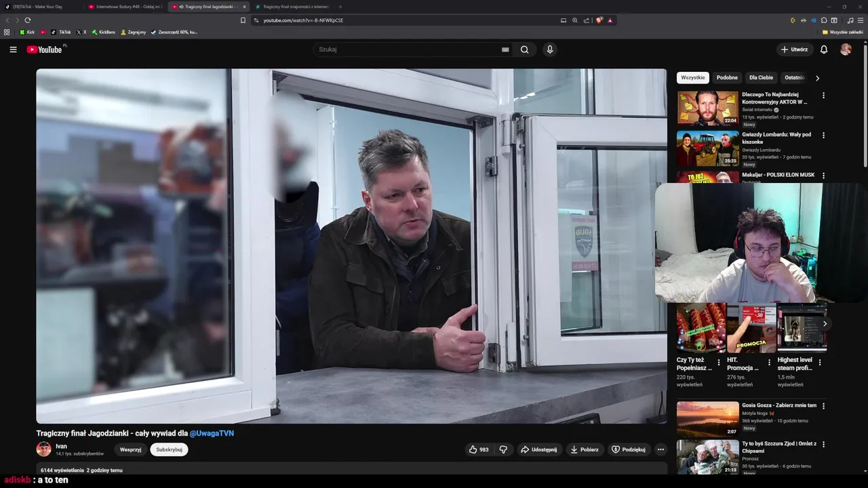This screenshot has height=488, width=868.
Task: Click the YouTube search magnifier button
Action: 524,49
